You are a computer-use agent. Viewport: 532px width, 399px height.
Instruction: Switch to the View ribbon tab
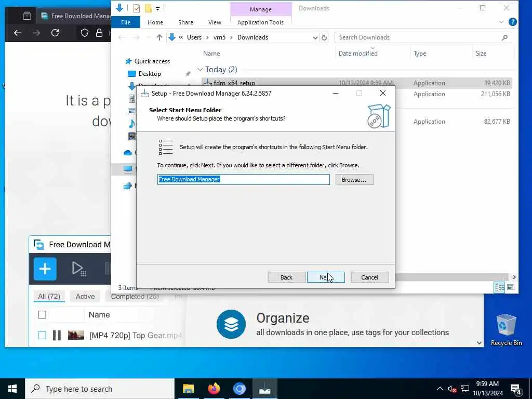215,22
